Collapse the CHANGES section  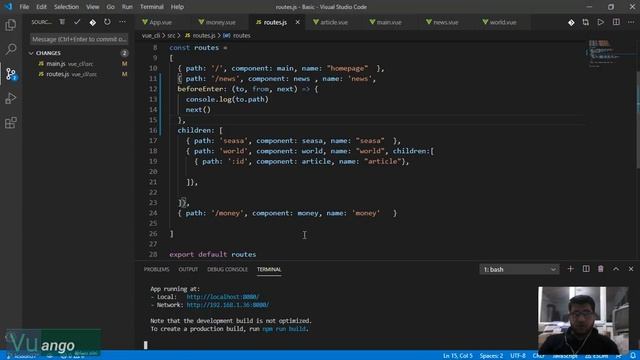pos(31,53)
